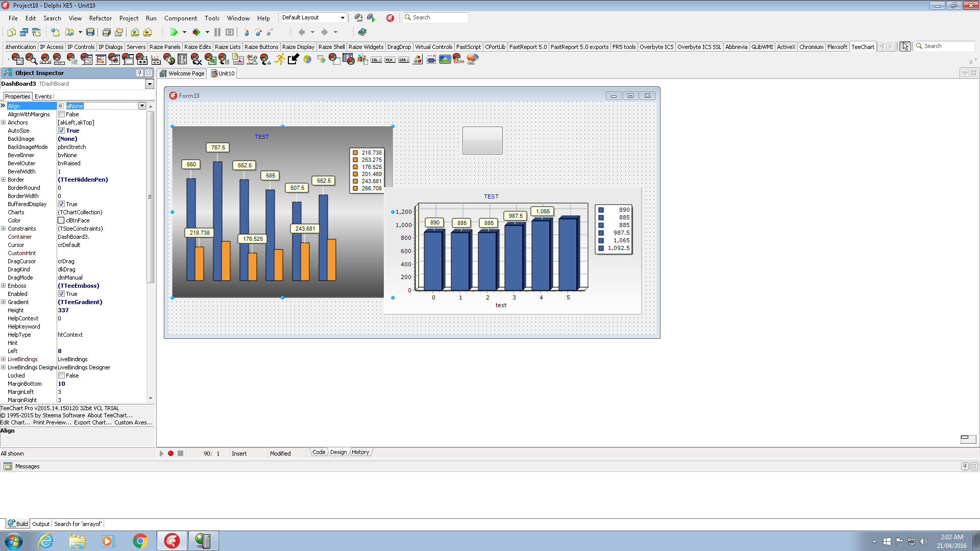The image size is (980, 551).
Task: Select the PEN button component icon
Action: 390,60
